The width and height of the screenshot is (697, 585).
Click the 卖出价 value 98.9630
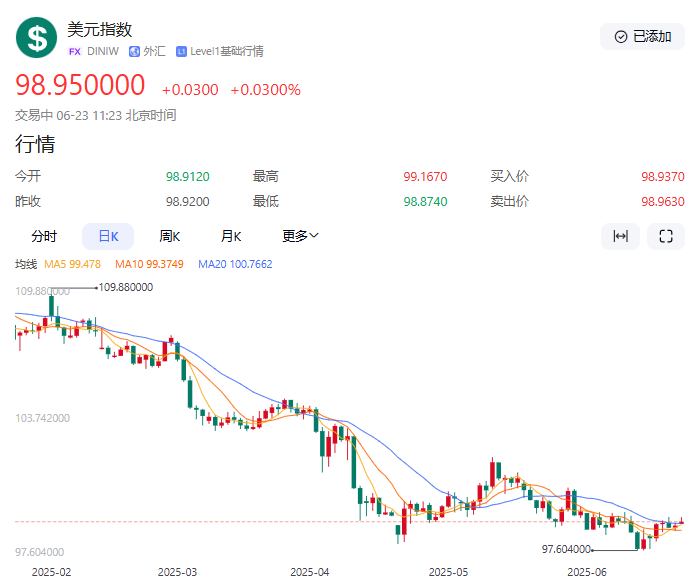click(663, 202)
